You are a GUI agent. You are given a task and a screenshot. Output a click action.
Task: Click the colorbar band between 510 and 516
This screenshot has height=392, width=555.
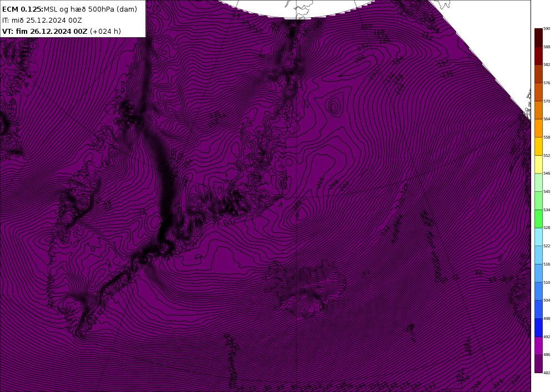click(538, 273)
